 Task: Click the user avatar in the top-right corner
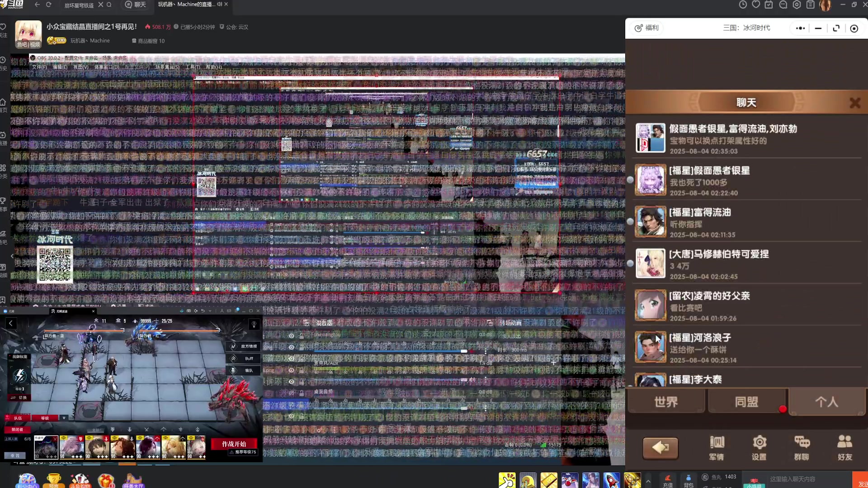coord(825,5)
